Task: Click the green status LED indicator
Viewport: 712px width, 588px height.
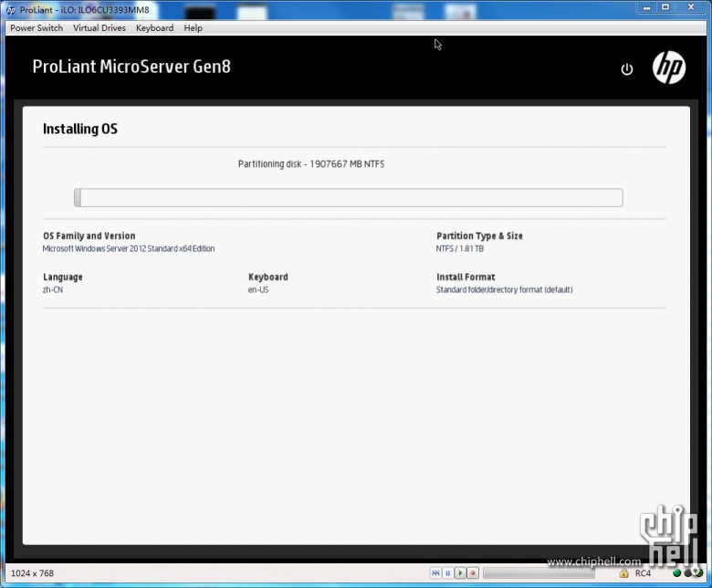Action: [x=676, y=573]
